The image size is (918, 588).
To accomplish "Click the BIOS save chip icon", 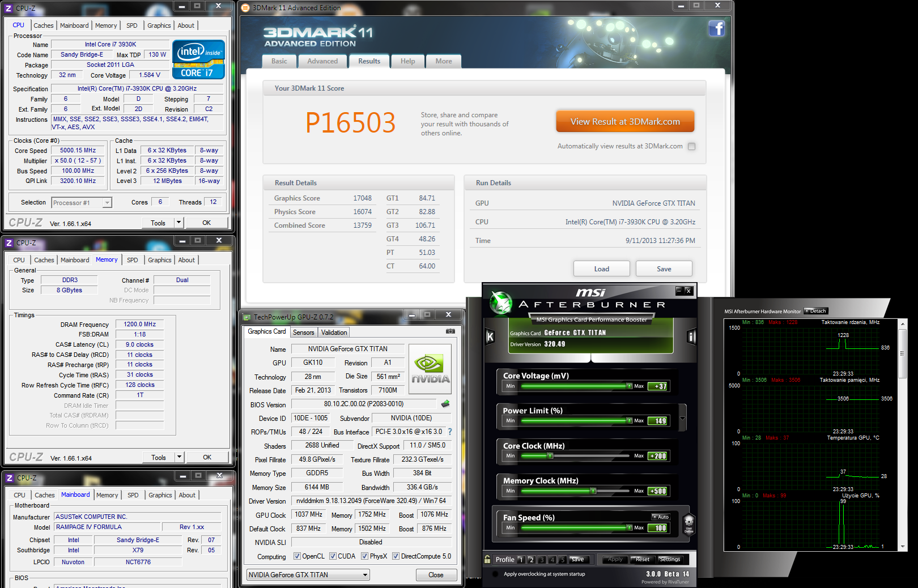I will click(x=445, y=404).
